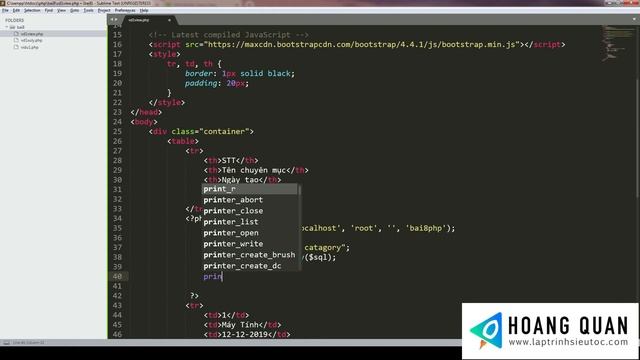This screenshot has width=640, height=360.
Task: Click line number 16 in the gutter
Action: click(117, 44)
